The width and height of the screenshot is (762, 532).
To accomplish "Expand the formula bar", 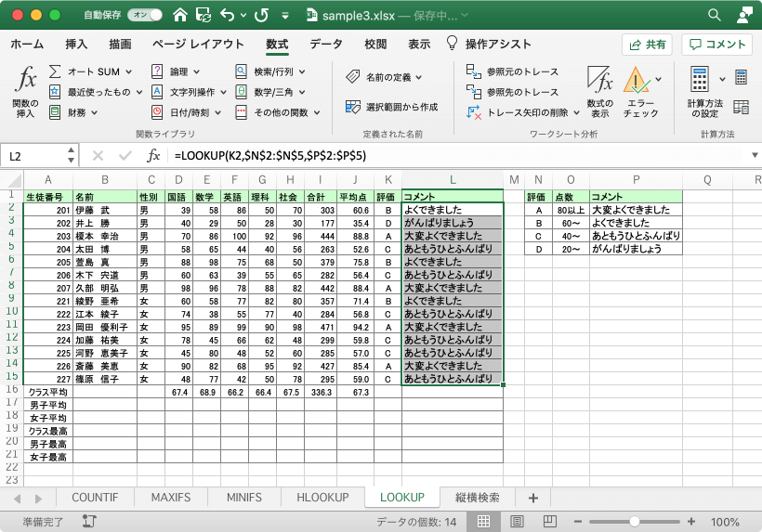I will 755,155.
